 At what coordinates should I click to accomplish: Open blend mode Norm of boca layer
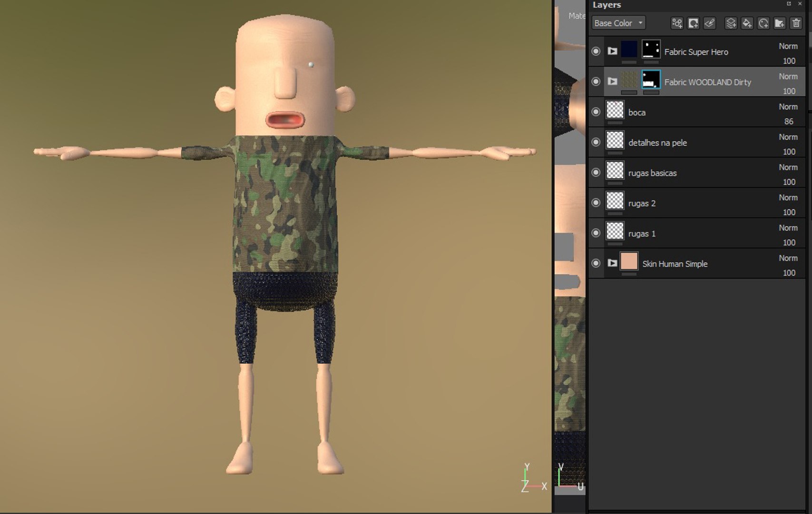click(788, 107)
